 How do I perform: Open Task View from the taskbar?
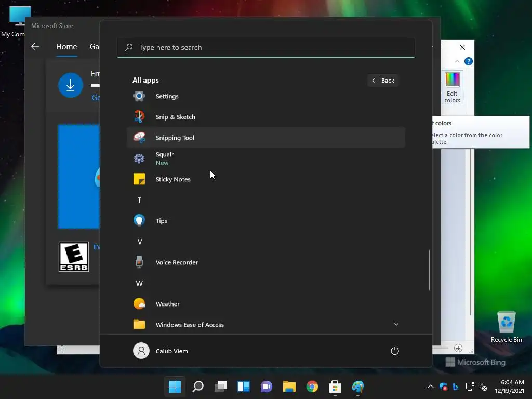(221, 387)
